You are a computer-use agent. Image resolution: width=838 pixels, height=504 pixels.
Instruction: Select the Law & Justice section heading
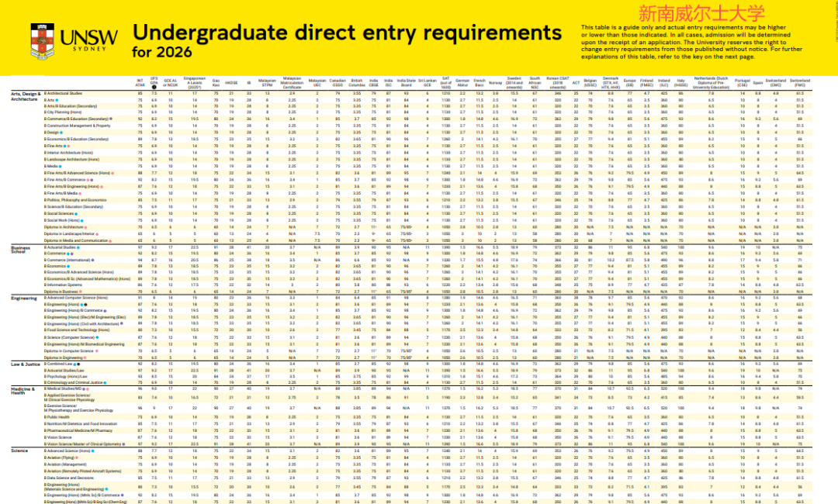[x=25, y=363]
